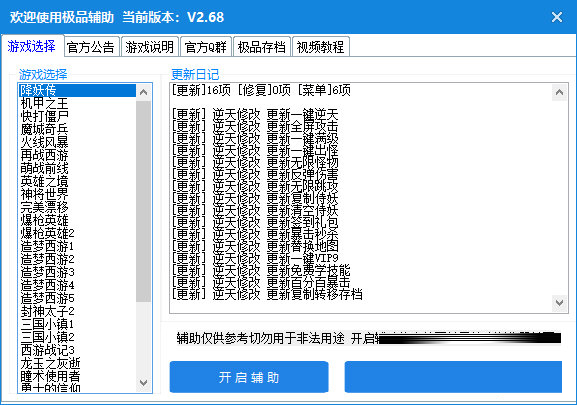
Task: Select 降妖传 in the game list
Action: pos(77,90)
